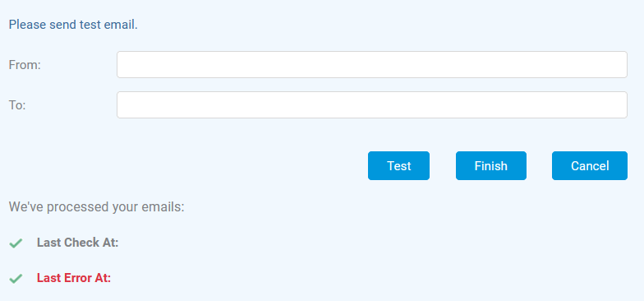Click the green checkmark beside Last Check At

[x=16, y=243]
